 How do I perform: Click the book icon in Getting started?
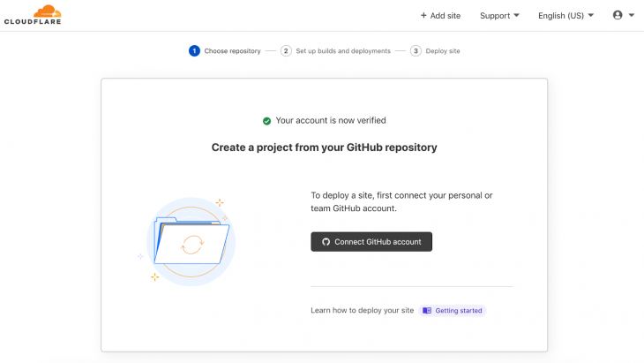pyautogui.click(x=427, y=311)
